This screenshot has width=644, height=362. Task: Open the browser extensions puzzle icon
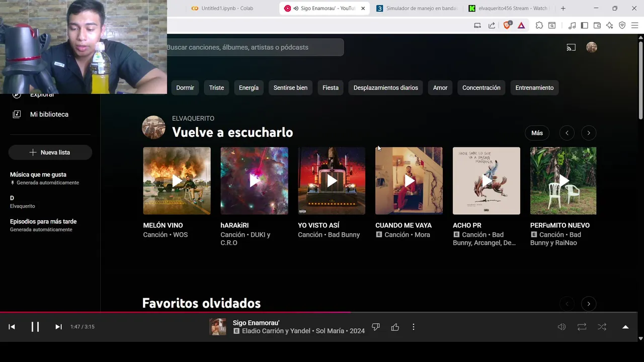click(539, 25)
